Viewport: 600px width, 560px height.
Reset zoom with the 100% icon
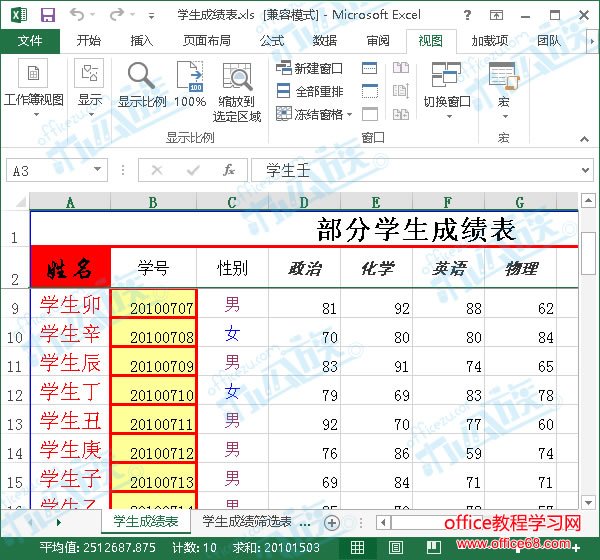pyautogui.click(x=190, y=85)
